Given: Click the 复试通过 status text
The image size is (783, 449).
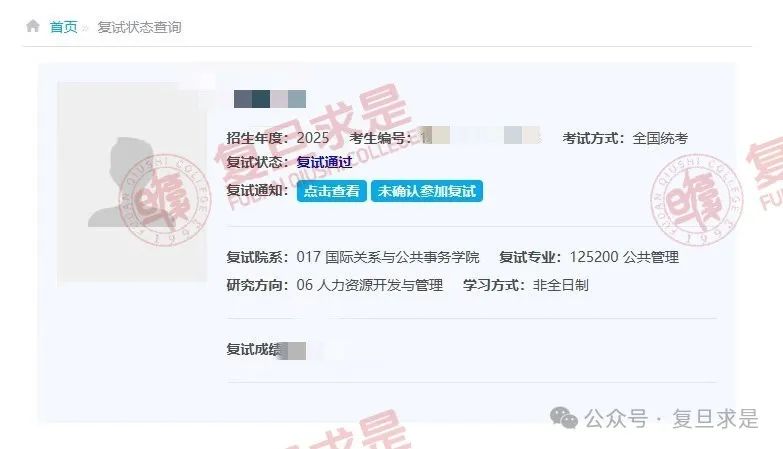Looking at the screenshot, I should pos(324,162).
